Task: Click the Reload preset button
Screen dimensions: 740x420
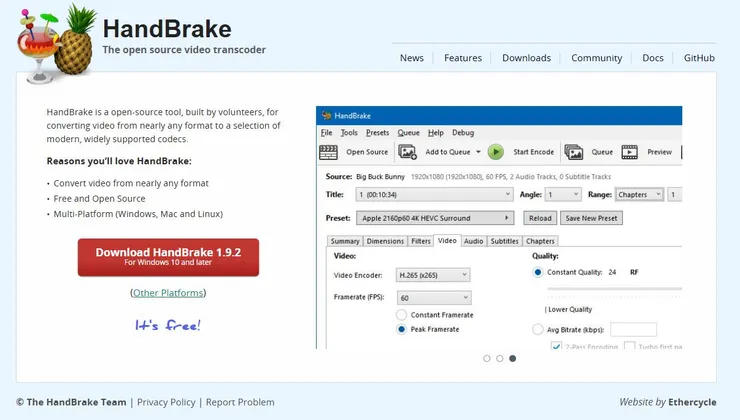Action: 540,218
